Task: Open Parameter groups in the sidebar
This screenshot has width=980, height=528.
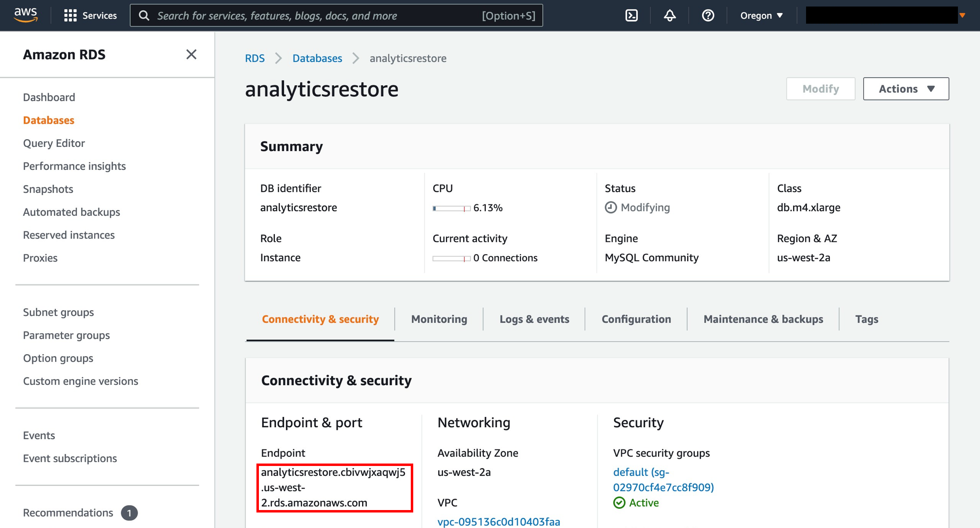Action: pyautogui.click(x=66, y=335)
